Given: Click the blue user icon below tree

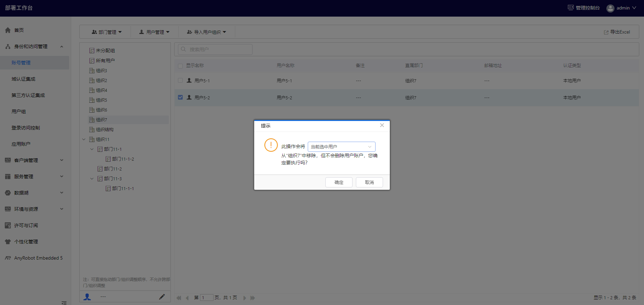Looking at the screenshot, I should [x=87, y=297].
